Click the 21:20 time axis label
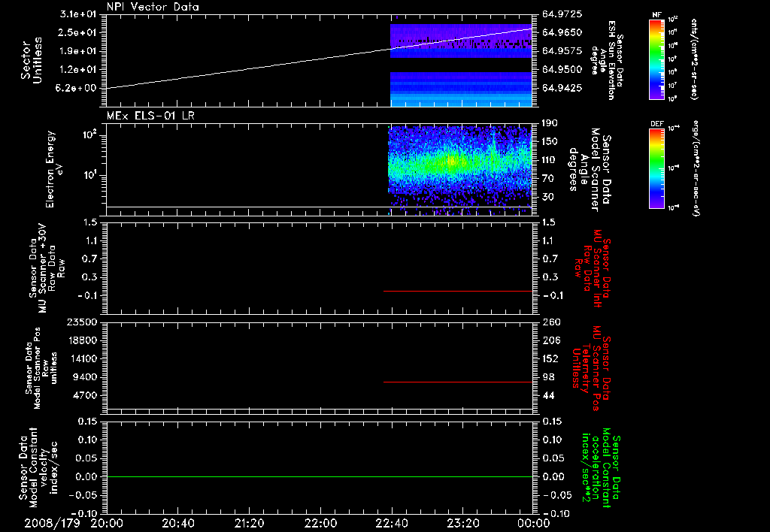This screenshot has width=770, height=532. (x=250, y=523)
